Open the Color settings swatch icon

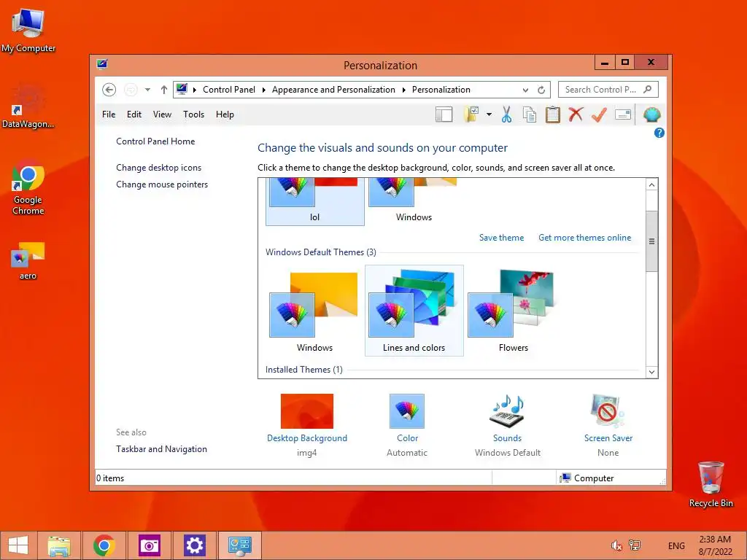click(x=407, y=411)
